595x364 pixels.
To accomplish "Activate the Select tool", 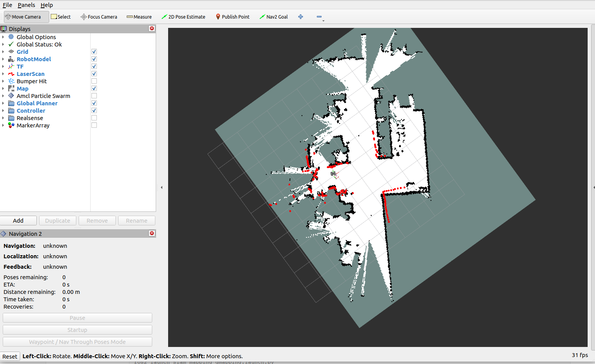I will [x=61, y=17].
